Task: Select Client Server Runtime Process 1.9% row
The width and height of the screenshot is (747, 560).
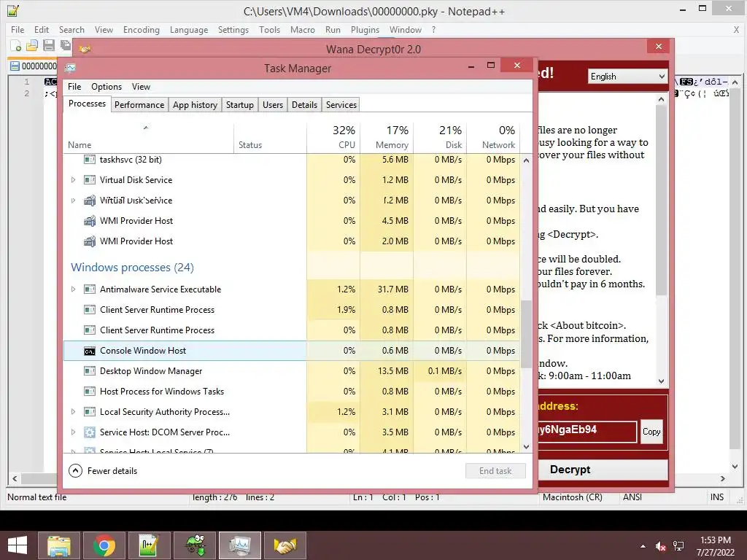Action: pyautogui.click(x=292, y=310)
